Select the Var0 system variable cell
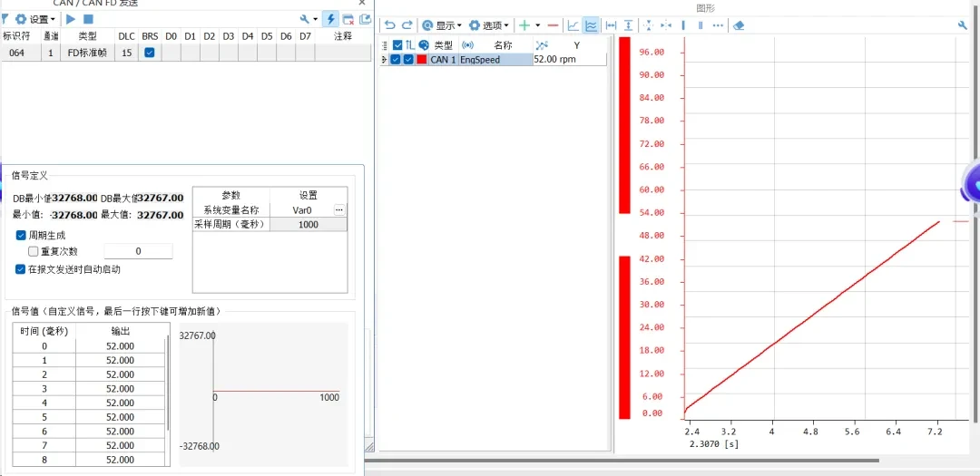Screen dimensions: 980x476 (x=302, y=210)
